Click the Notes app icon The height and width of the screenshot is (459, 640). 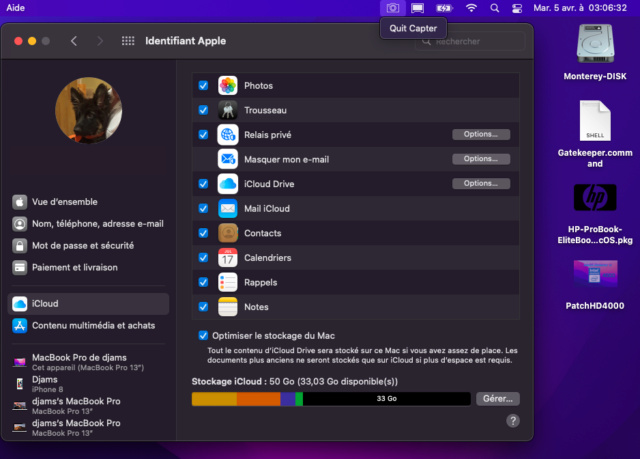point(227,307)
